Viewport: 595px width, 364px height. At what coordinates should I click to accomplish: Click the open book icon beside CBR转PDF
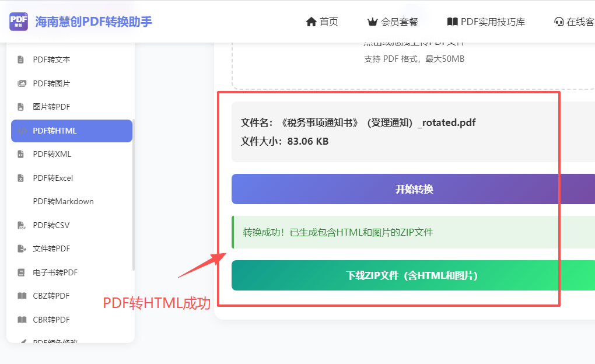(x=22, y=320)
